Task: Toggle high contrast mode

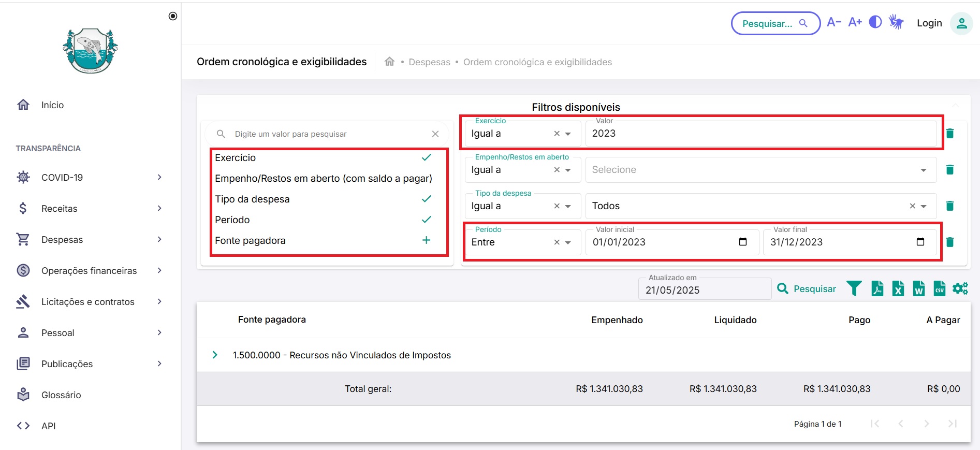Action: [x=875, y=22]
